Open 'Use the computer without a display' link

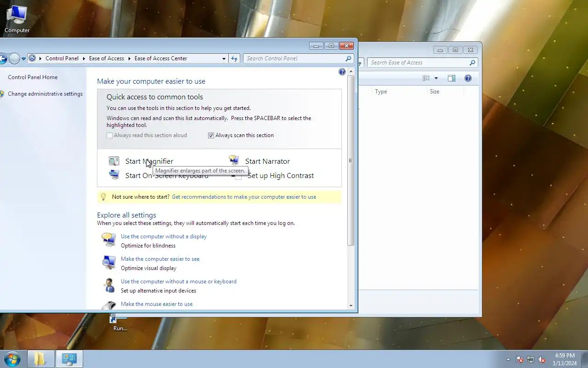point(164,236)
